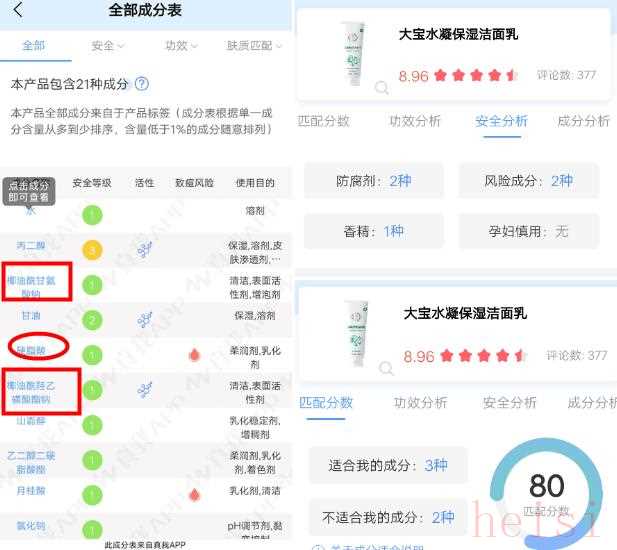Expand the 功效 filter dropdown
Image resolution: width=617 pixels, height=550 pixels.
(181, 46)
